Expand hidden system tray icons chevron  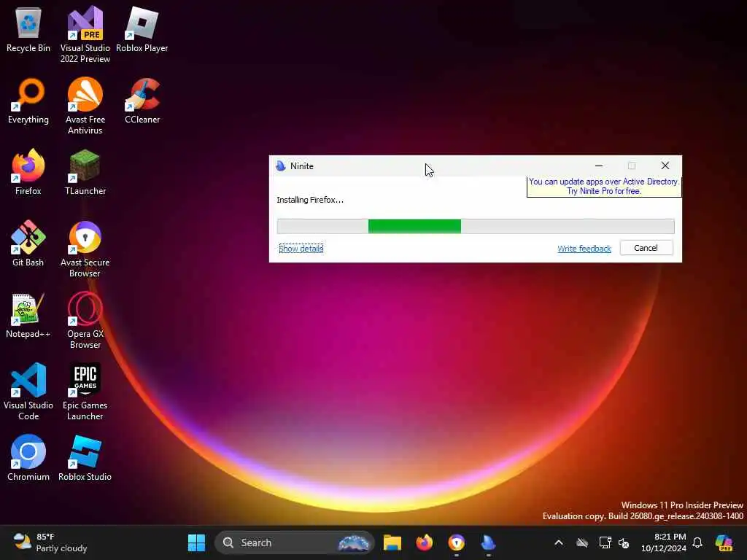(559, 542)
